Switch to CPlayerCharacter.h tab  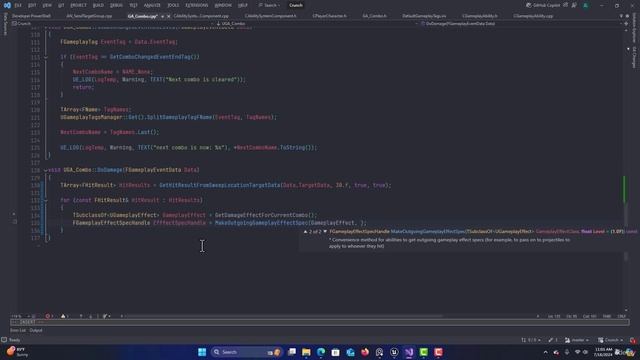[x=329, y=16]
